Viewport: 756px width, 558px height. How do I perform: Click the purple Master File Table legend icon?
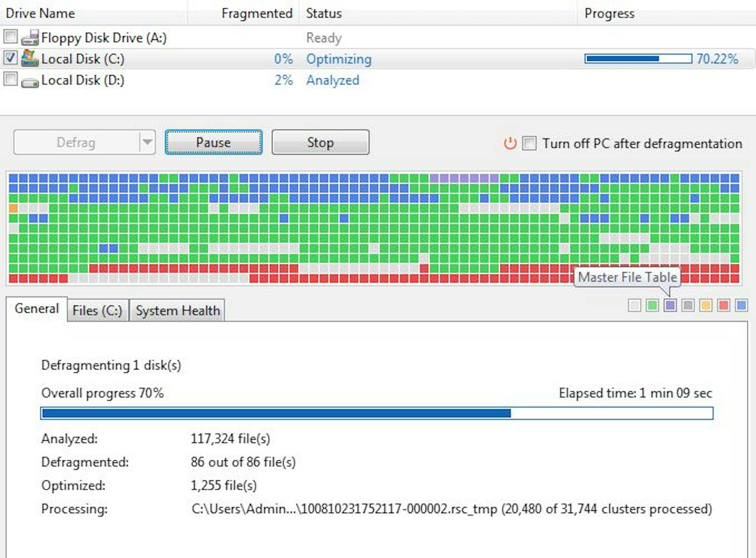(670, 306)
